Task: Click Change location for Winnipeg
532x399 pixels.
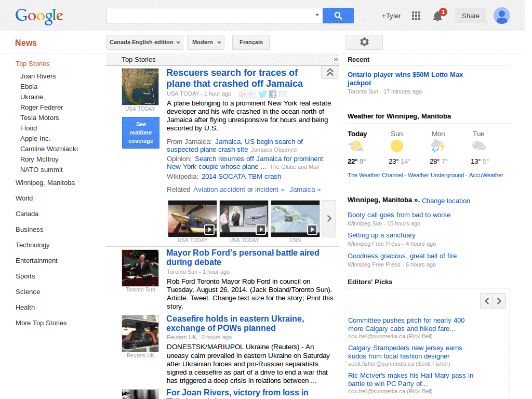Action: click(x=446, y=201)
